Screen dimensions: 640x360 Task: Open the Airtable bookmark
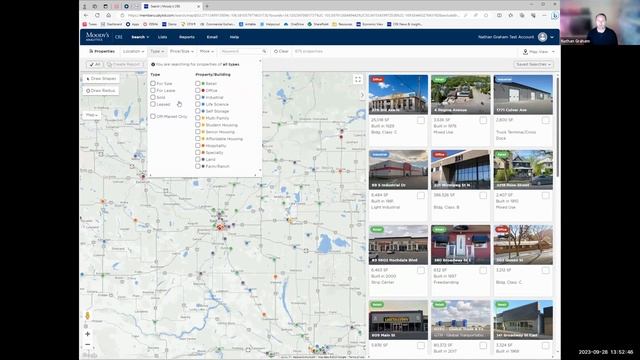point(247,24)
